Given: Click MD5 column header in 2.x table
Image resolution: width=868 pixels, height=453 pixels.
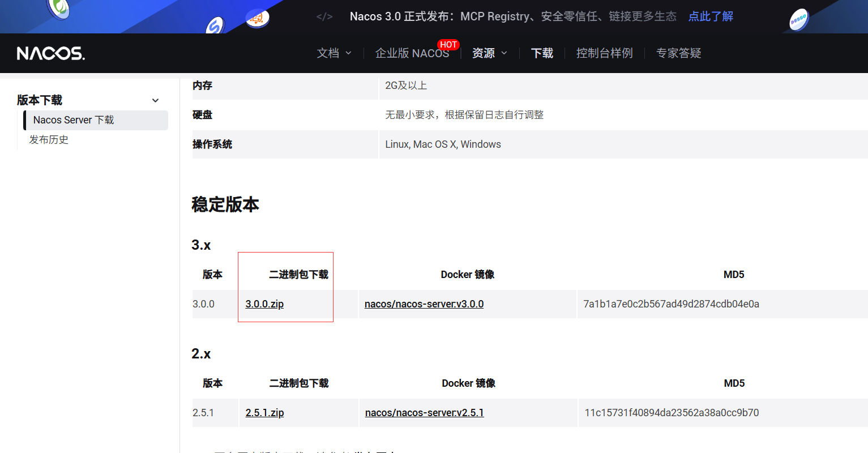Looking at the screenshot, I should pos(734,383).
